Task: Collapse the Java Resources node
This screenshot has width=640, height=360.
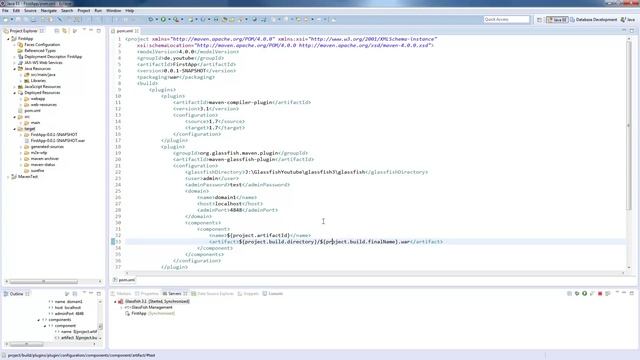Action: pos(15,69)
